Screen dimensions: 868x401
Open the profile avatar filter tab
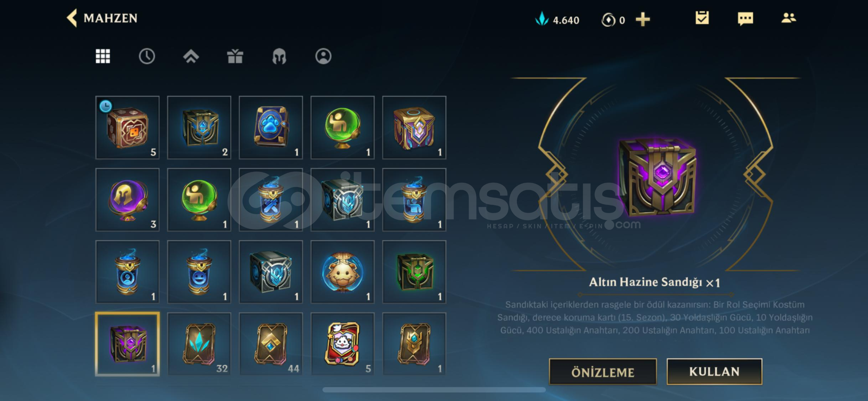pos(323,56)
